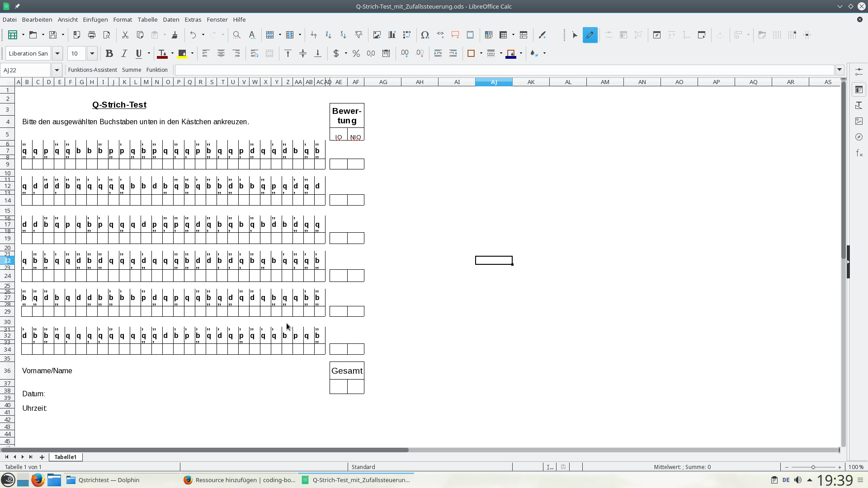Image resolution: width=868 pixels, height=488 pixels.
Task: Toggle form Design Mode pencil button
Action: tap(590, 35)
